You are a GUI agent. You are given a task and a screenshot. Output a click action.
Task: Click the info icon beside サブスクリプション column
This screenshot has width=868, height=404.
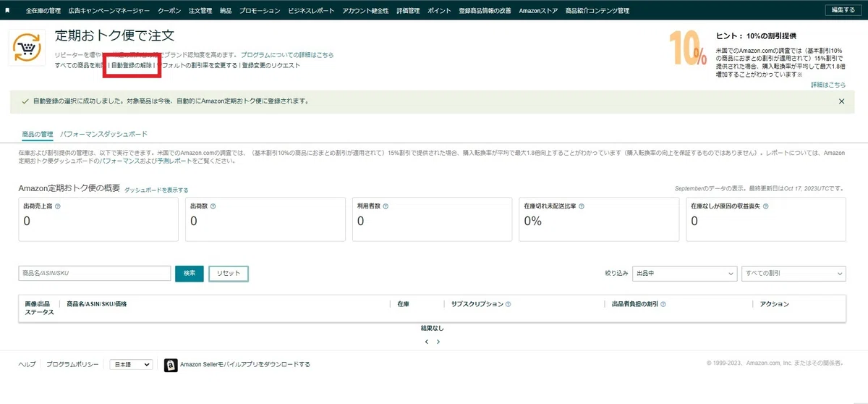point(508,305)
